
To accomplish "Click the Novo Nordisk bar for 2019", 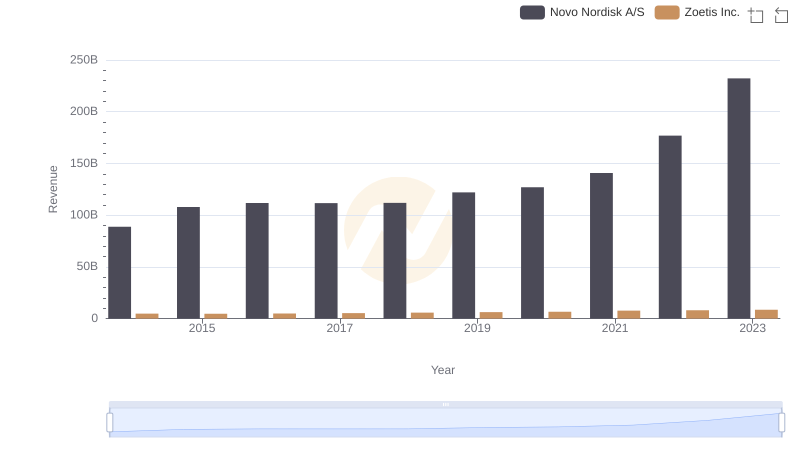I will pyautogui.click(x=463, y=255).
